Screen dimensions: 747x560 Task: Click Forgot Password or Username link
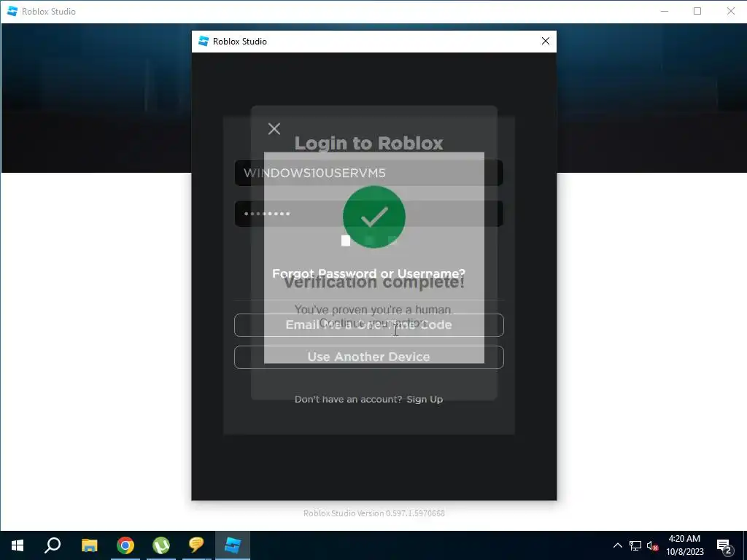tap(368, 273)
